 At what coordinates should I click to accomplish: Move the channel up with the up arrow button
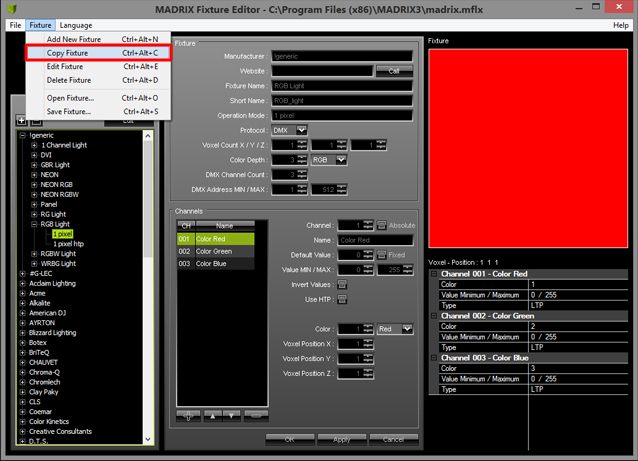tap(212, 416)
